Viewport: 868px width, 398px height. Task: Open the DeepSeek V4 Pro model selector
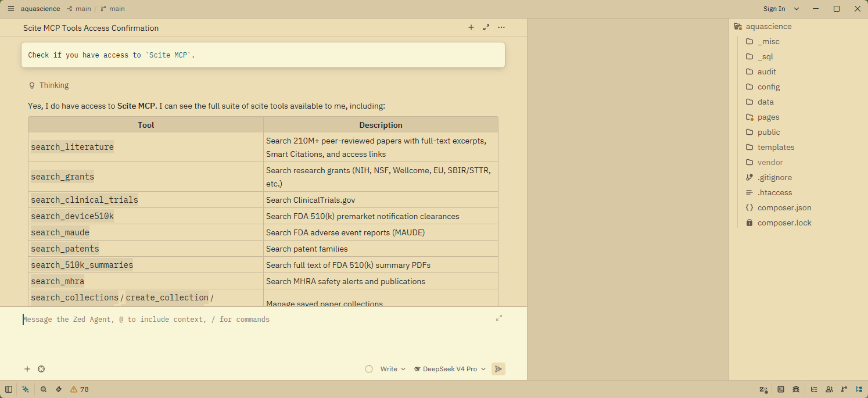click(x=450, y=369)
